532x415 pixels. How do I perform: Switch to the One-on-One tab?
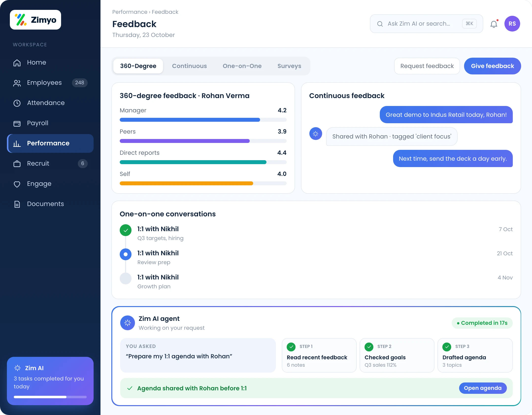pyautogui.click(x=242, y=66)
